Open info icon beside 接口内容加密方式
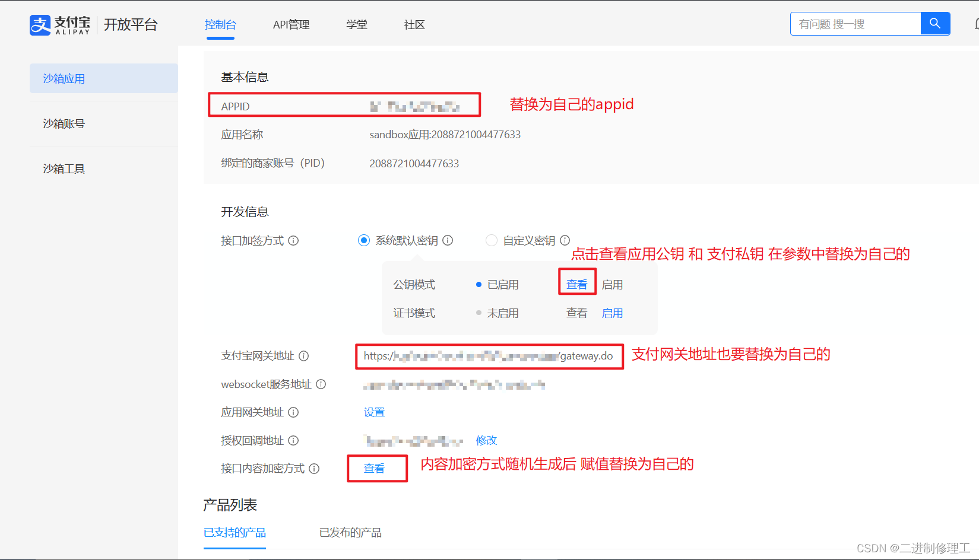The image size is (979, 560). [x=315, y=469]
